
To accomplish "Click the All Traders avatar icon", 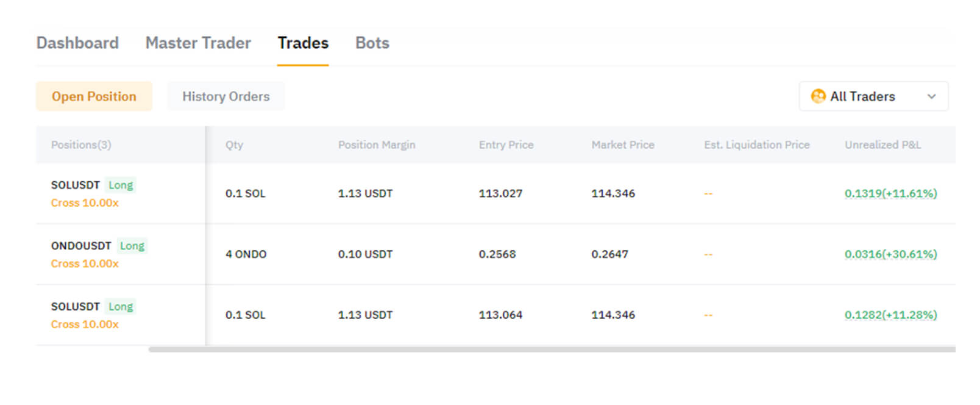I will pyautogui.click(x=818, y=96).
